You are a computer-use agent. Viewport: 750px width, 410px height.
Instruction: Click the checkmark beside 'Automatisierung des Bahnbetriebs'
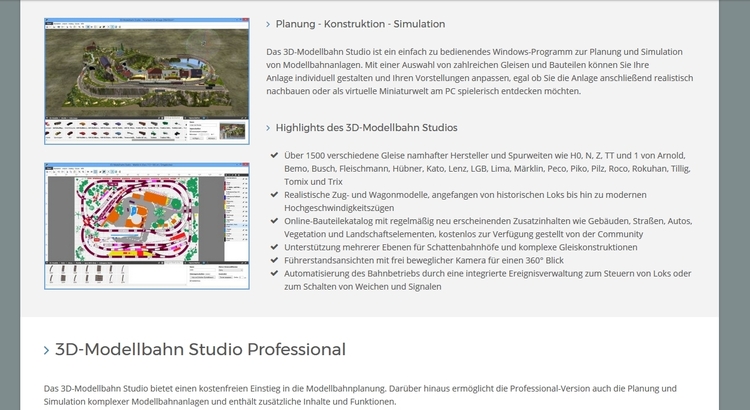tap(274, 273)
